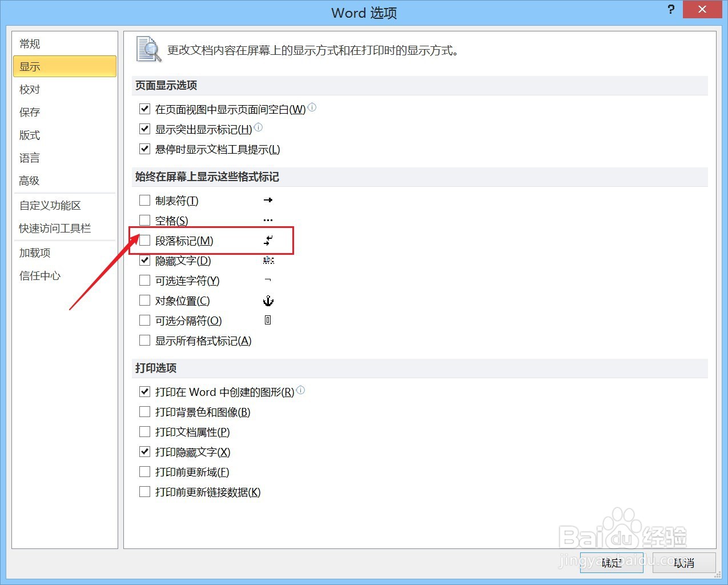Click the 确定 button to confirm
The width and height of the screenshot is (728, 585).
(611, 563)
